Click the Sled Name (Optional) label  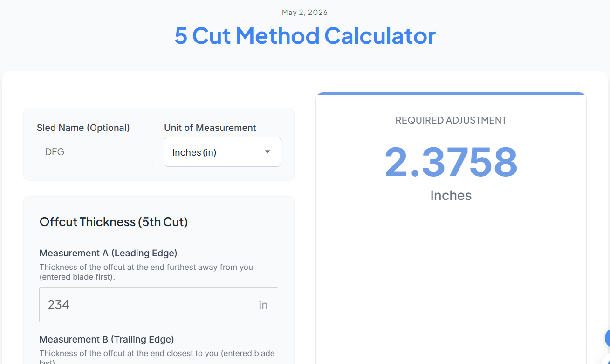[x=83, y=128]
